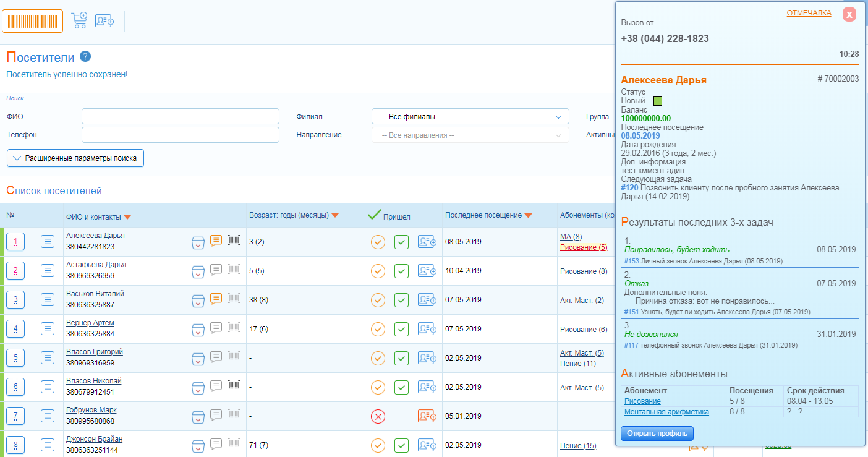This screenshot has width=868, height=457.
Task: Expand Расширенные параметры поиска
Action: 75,158
